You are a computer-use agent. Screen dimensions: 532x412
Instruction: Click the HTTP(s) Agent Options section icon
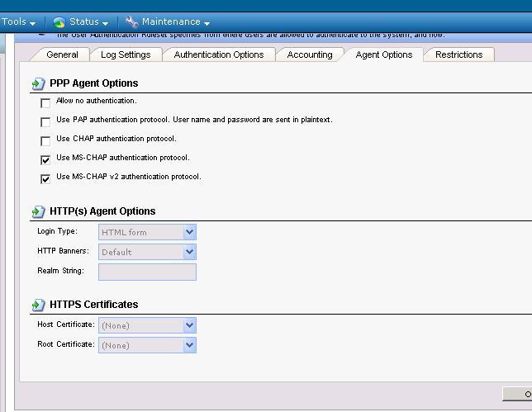(39, 212)
